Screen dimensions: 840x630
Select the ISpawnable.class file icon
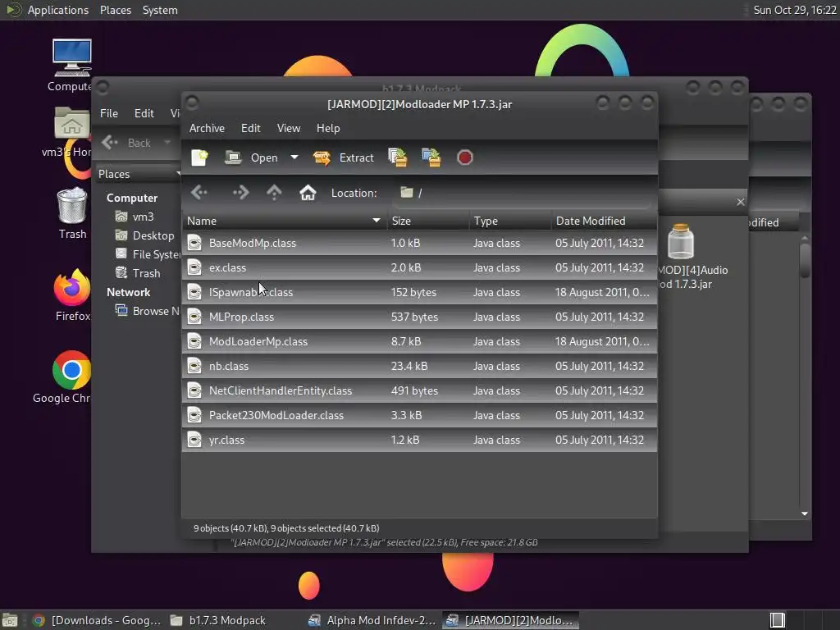[x=194, y=292]
